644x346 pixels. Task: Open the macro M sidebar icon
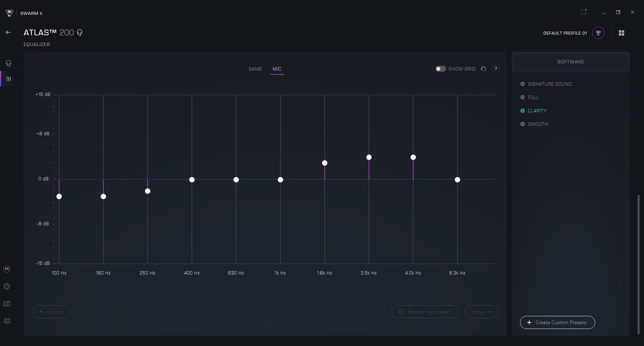point(7,269)
